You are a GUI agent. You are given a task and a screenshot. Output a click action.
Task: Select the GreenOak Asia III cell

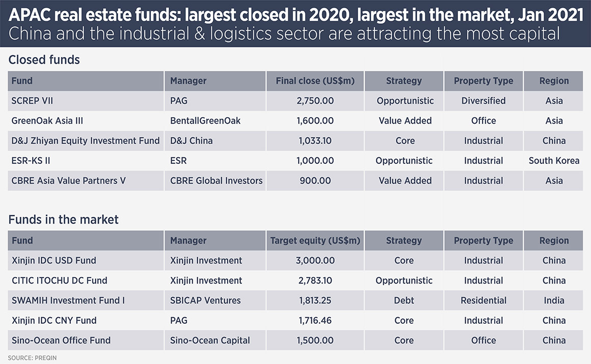pyautogui.click(x=47, y=121)
